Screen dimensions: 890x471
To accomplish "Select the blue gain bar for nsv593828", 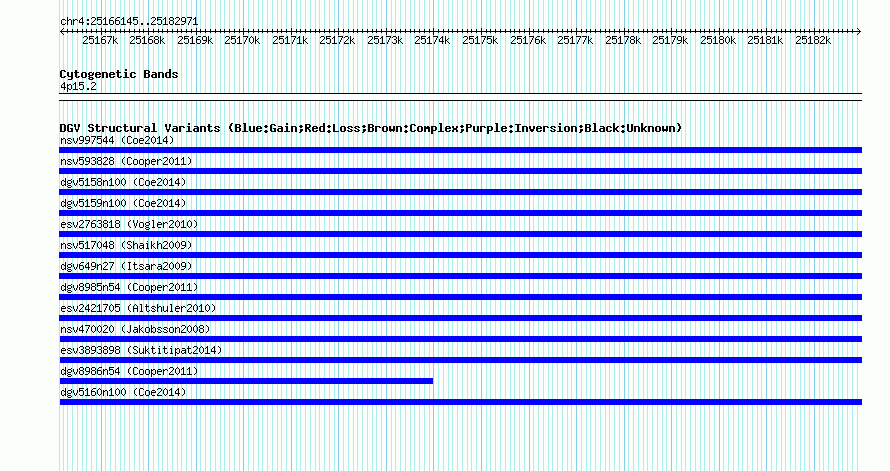I will (461, 171).
